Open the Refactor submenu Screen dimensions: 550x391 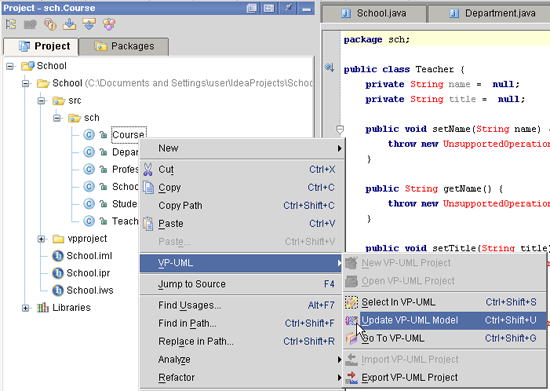[241, 378]
